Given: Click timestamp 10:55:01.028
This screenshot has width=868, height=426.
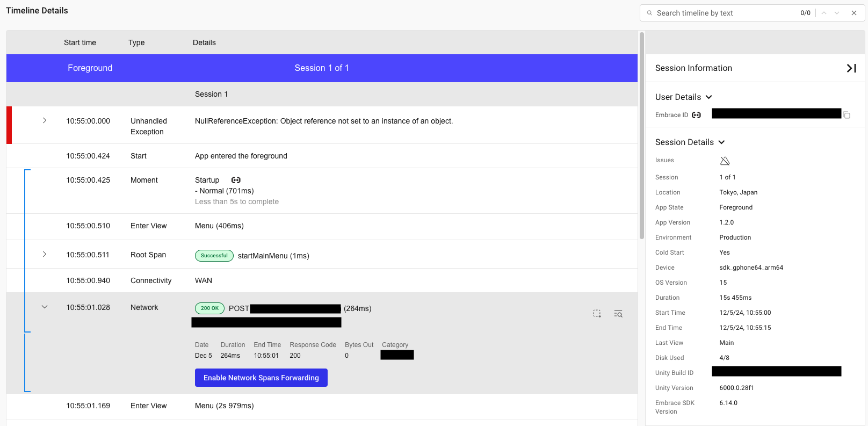Looking at the screenshot, I should 88,307.
